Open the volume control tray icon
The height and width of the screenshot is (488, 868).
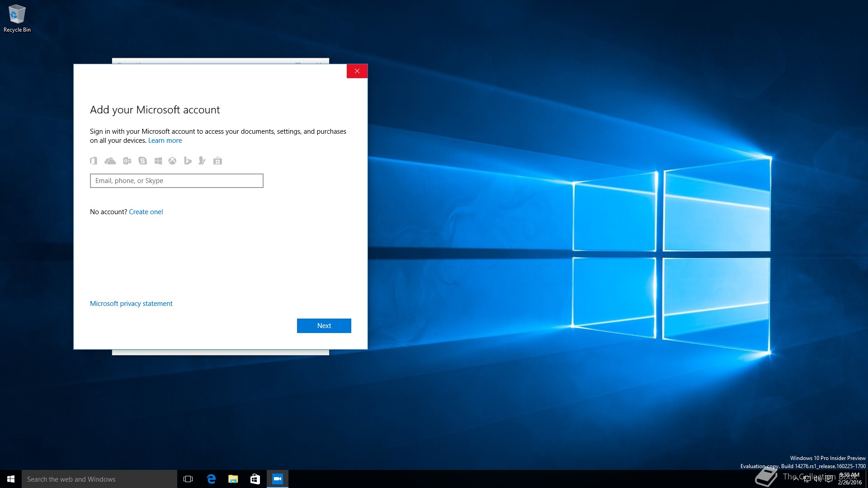tap(818, 479)
